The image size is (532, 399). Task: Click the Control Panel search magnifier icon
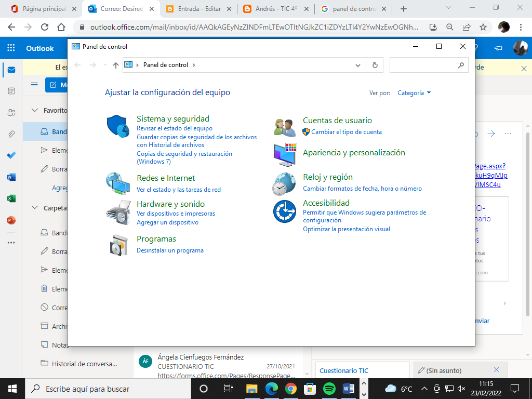click(460, 65)
